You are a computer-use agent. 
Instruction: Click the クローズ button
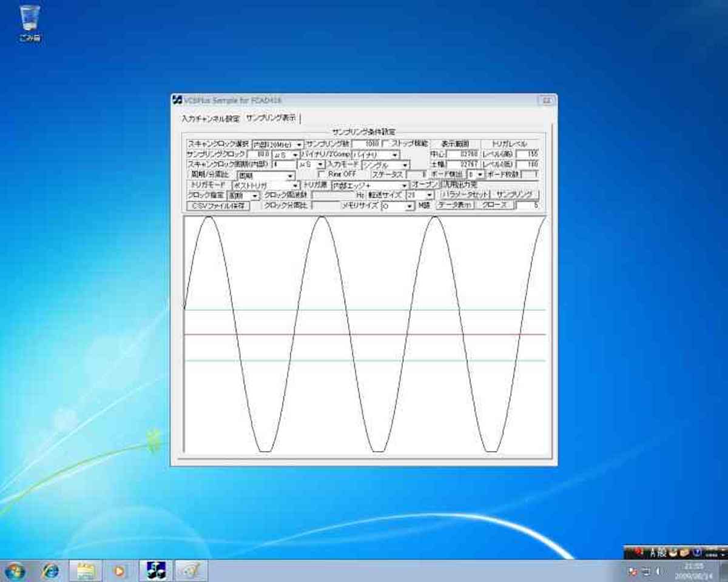point(495,206)
